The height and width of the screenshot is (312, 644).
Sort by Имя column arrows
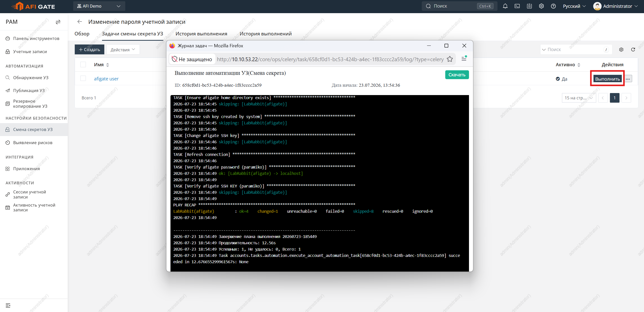pos(108,65)
